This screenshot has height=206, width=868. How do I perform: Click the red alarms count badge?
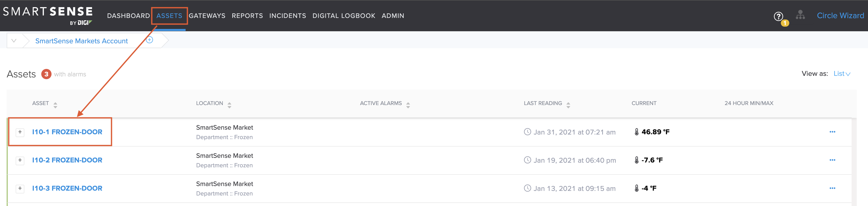point(46,74)
